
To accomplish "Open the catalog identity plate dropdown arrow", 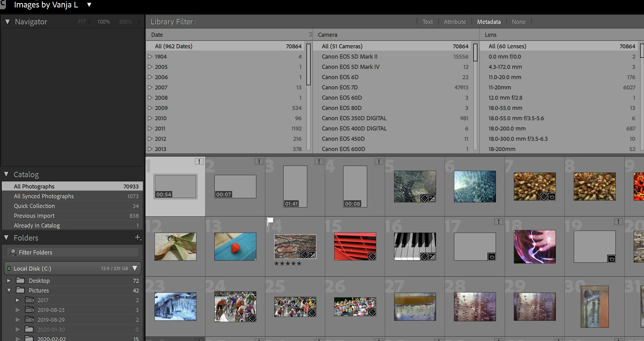I will coord(89,5).
